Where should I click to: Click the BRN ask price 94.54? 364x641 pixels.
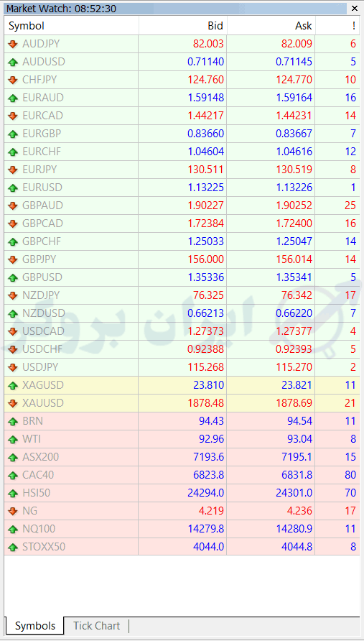tap(299, 421)
